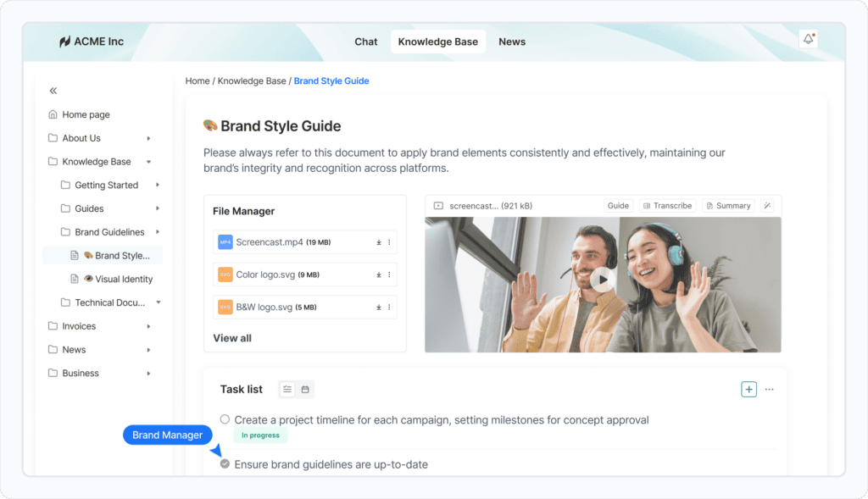This screenshot has height=499, width=868.
Task: Click the video icon beside screencast name
Action: tap(438, 206)
